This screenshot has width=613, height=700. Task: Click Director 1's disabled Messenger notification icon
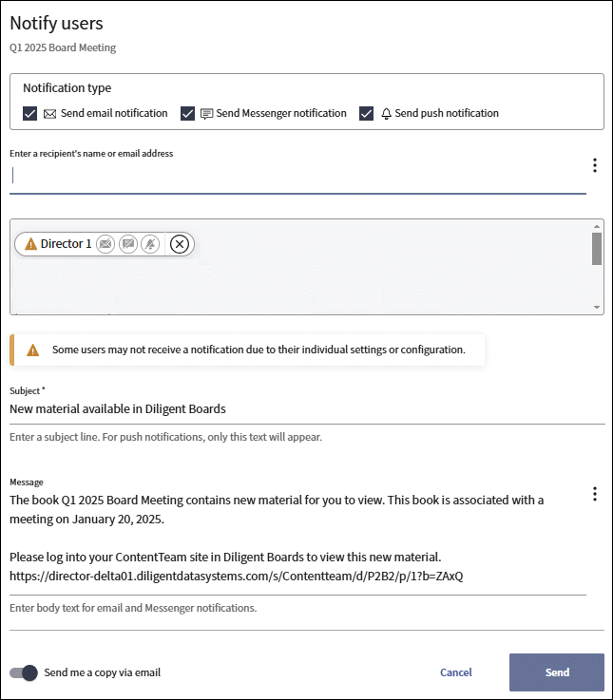click(x=127, y=244)
